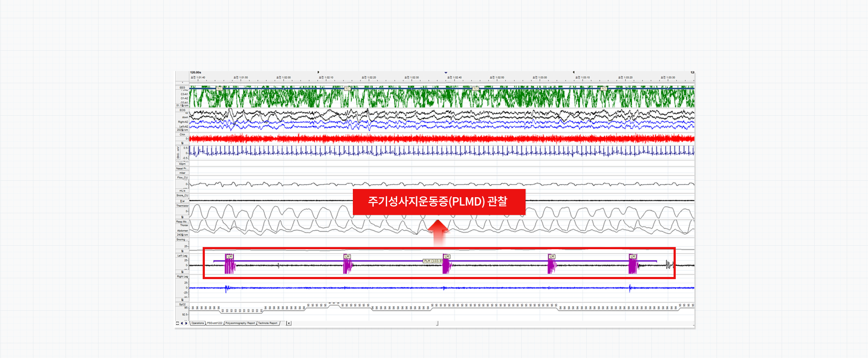Select the Chin channel label

(x=182, y=134)
